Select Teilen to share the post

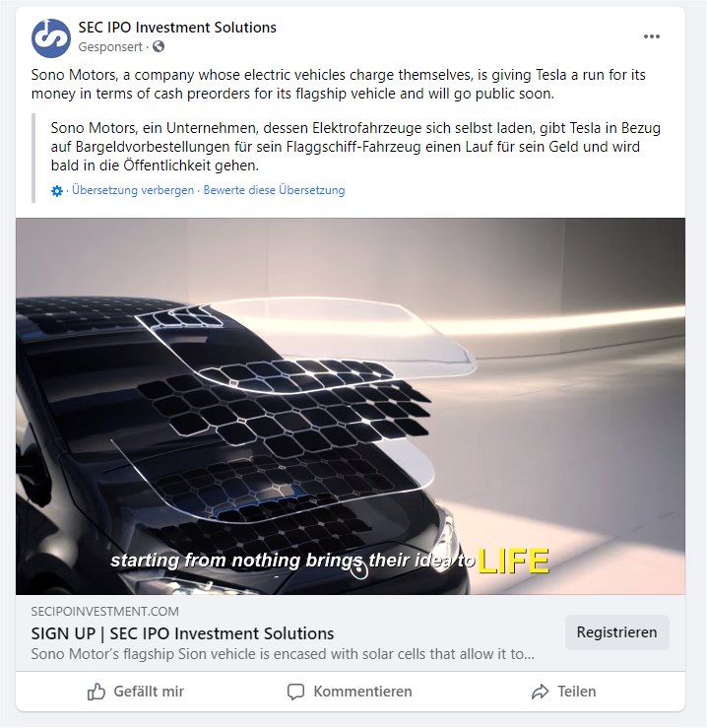563,692
